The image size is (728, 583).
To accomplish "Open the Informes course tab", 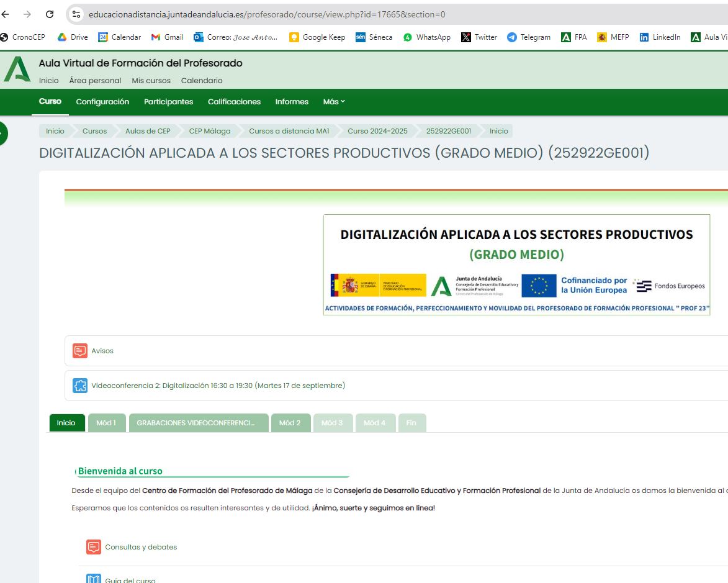I will [x=292, y=102].
